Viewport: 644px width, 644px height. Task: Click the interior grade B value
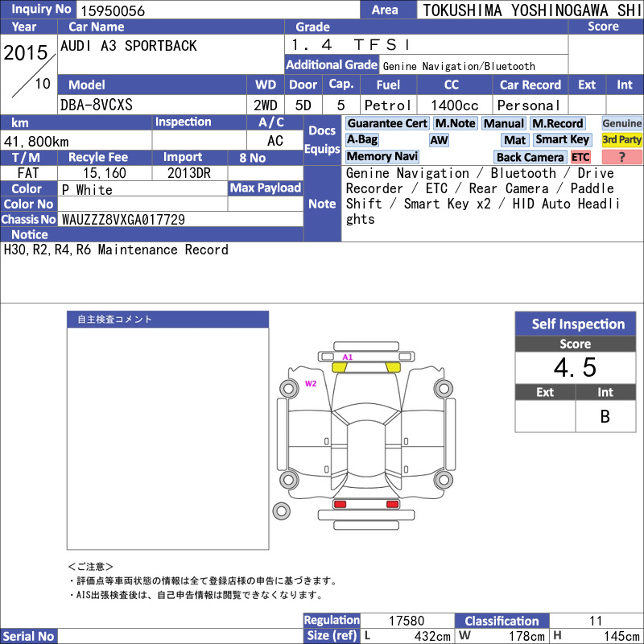coord(605,416)
